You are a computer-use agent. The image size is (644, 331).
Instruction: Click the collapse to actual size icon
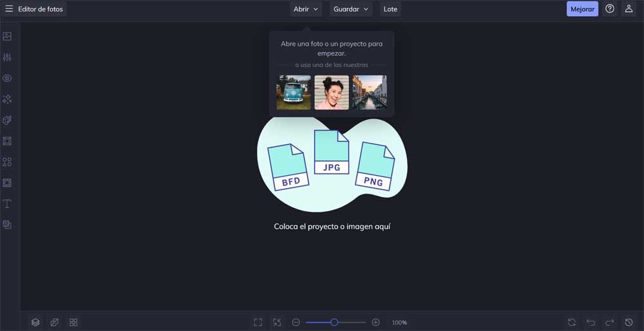click(x=277, y=323)
